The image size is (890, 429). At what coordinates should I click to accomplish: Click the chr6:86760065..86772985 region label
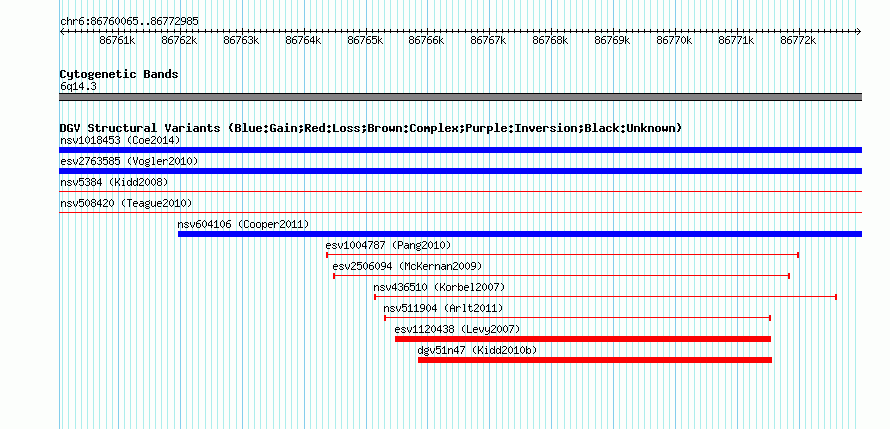pyautogui.click(x=129, y=21)
